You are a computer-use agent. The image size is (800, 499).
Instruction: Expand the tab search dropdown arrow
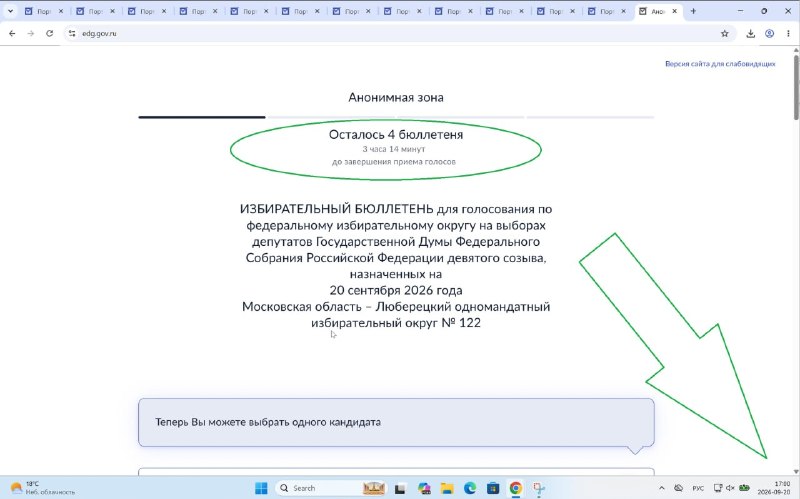(x=10, y=11)
